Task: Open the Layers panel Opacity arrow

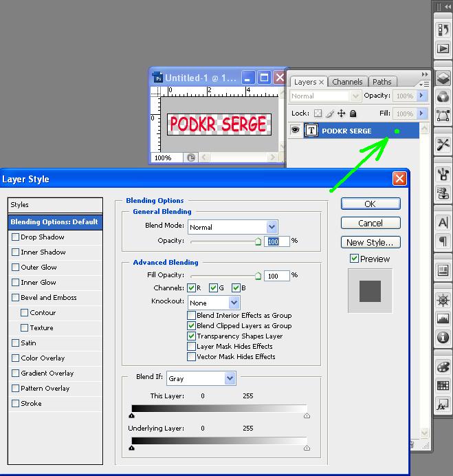Action: point(421,96)
